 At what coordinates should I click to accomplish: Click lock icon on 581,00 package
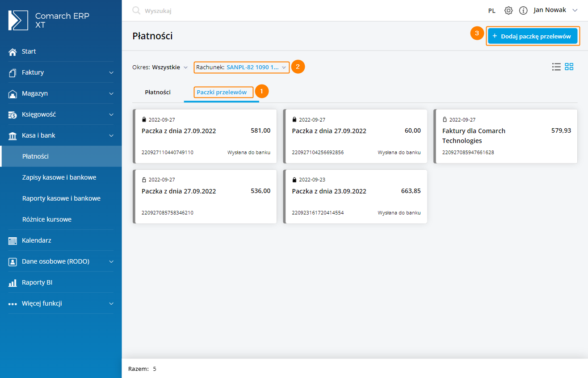pos(144,120)
